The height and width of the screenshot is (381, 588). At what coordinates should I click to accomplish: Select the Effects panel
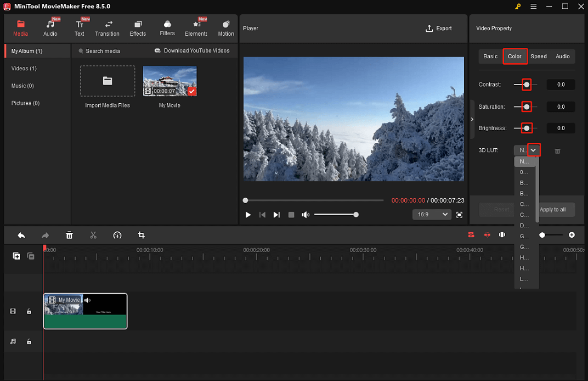pos(138,27)
